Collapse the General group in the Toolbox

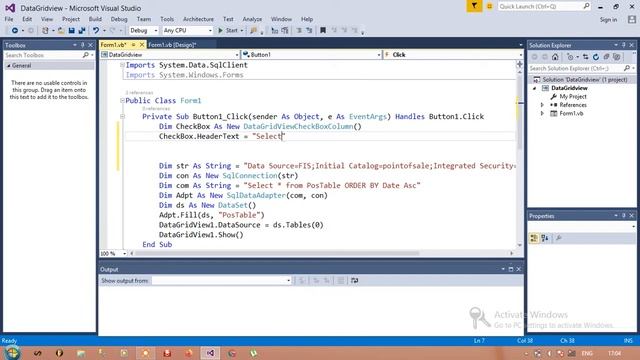(9, 66)
